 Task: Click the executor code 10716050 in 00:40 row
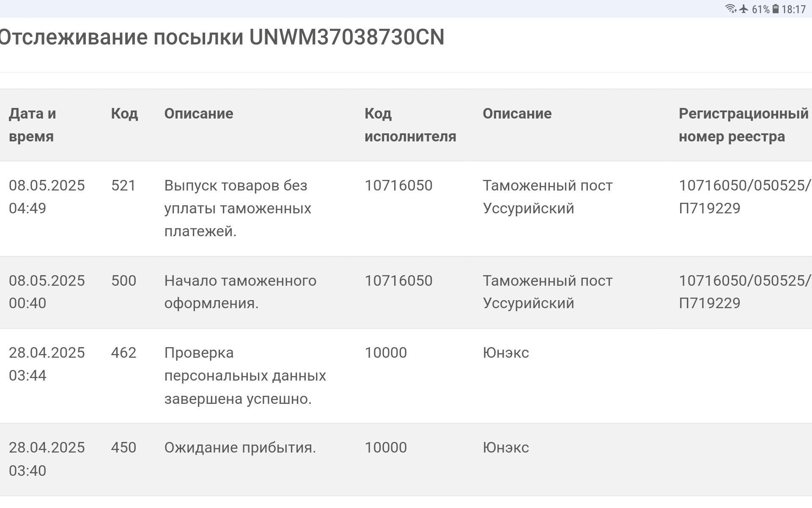pyautogui.click(x=398, y=281)
